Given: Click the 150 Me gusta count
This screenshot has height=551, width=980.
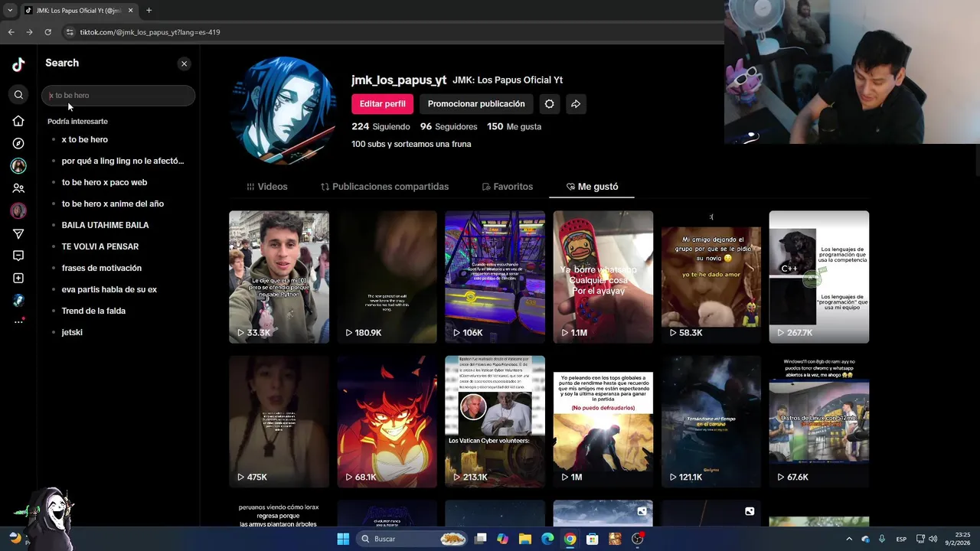Looking at the screenshot, I should [x=514, y=126].
